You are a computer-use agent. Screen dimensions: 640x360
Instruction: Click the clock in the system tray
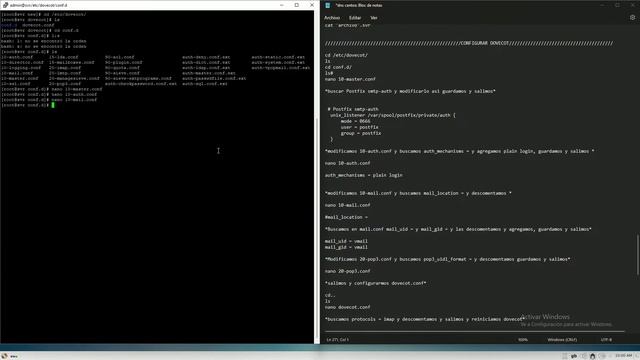624,356
